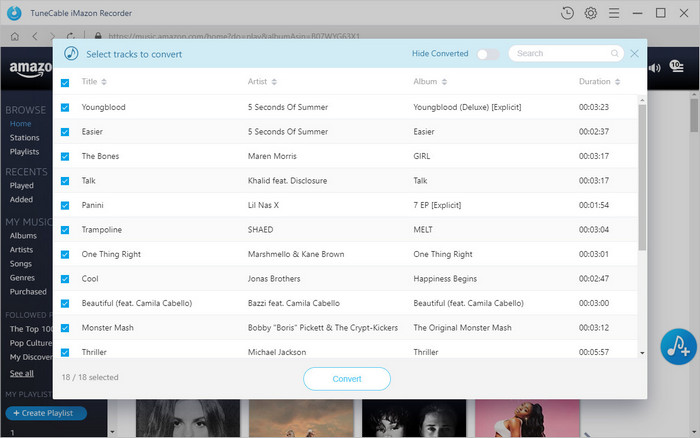This screenshot has width=700, height=438.
Task: Reload the page with refresh icon
Action: [71, 37]
